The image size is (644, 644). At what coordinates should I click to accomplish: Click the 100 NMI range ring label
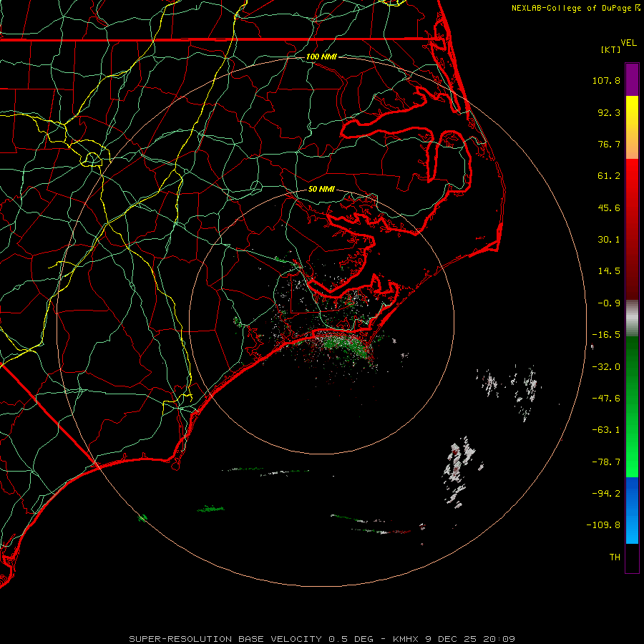(x=321, y=57)
